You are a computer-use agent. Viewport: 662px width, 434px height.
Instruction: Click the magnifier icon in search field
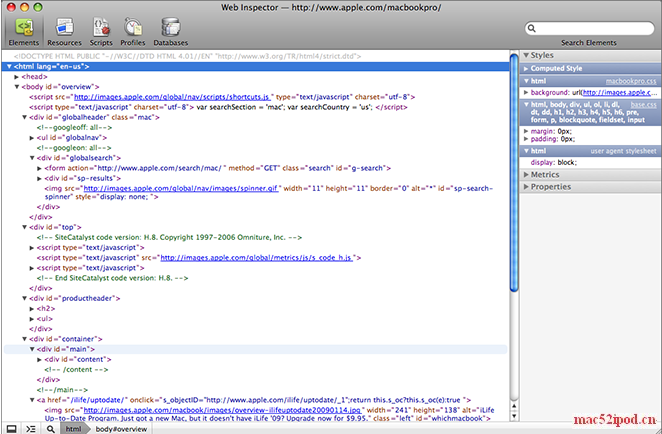point(532,28)
